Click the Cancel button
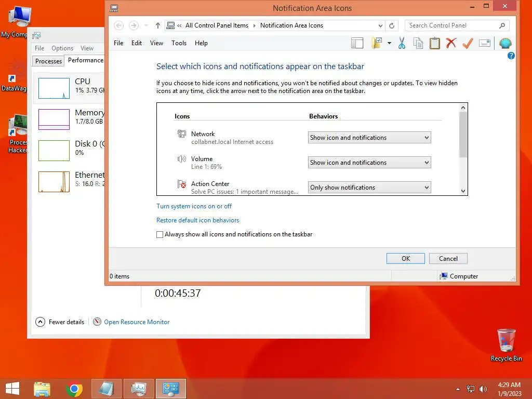Viewport: 532px width, 399px height. pos(448,259)
